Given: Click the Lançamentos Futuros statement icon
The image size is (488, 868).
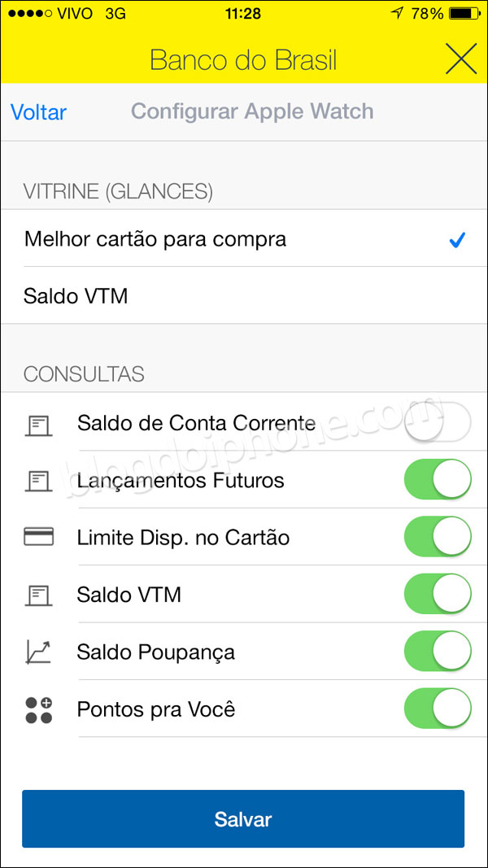Looking at the screenshot, I should tap(39, 480).
